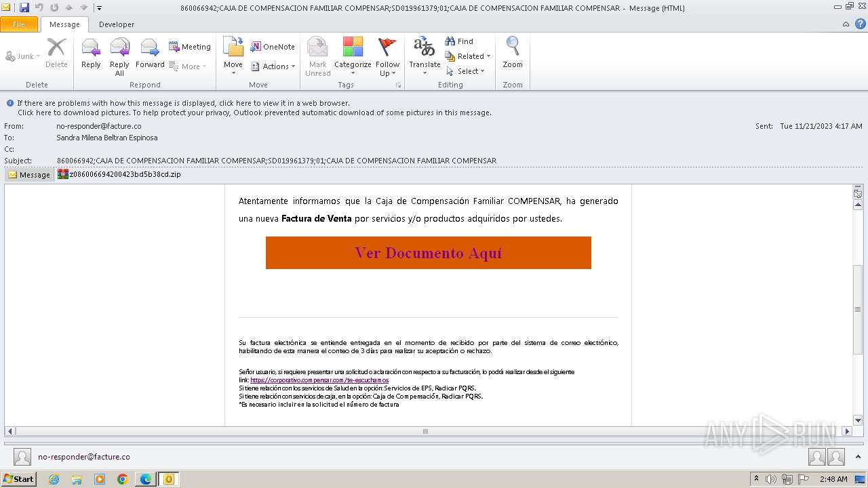Click the Ver Documento Aquí button
Image resolution: width=868 pixels, height=488 pixels.
click(x=429, y=253)
